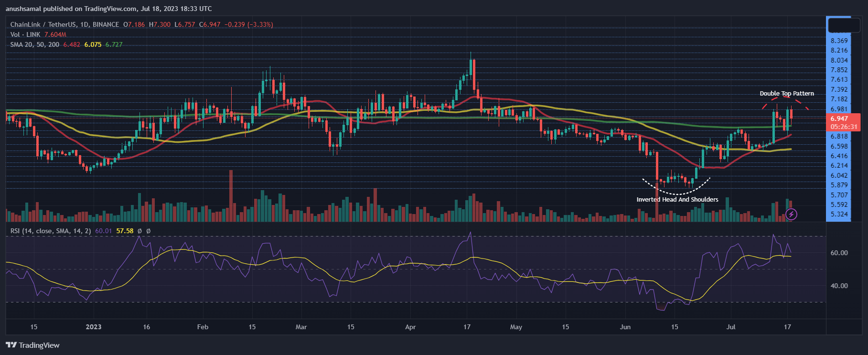Click the Double Top Pattern annotation text
Viewport: 868px width, 355px height.
(x=787, y=94)
